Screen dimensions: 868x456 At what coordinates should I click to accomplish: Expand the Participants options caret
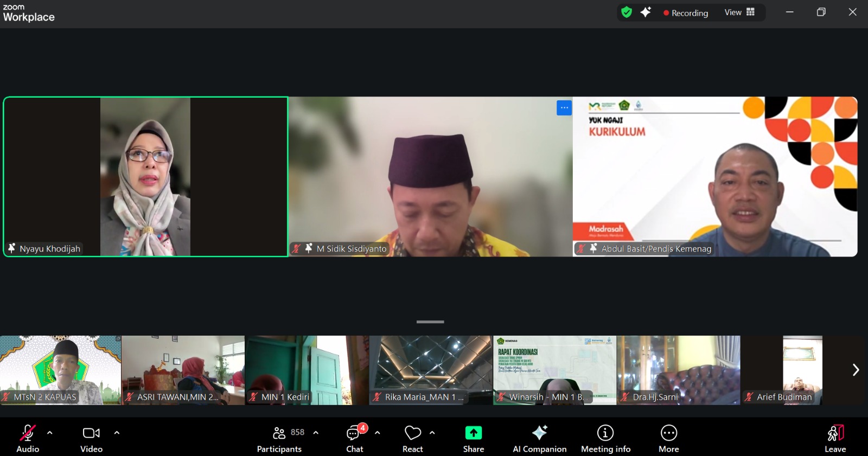tap(316, 433)
